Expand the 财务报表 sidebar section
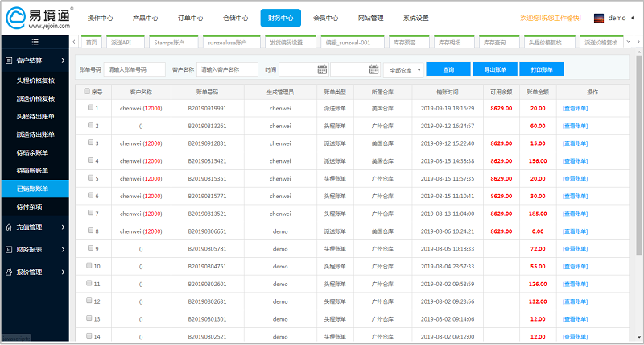 pyautogui.click(x=34, y=250)
